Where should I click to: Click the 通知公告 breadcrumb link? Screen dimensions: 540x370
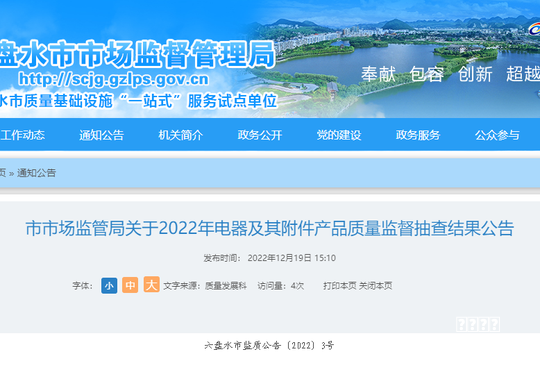click(37, 173)
